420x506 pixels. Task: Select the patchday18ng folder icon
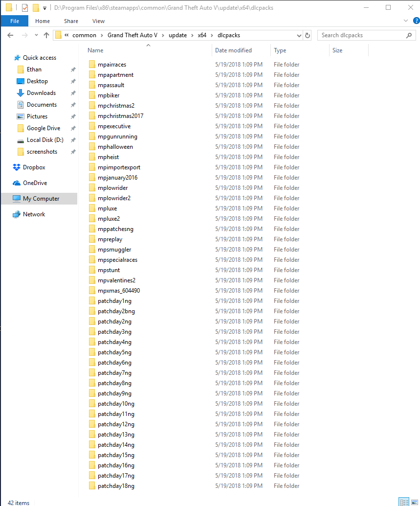coord(92,485)
